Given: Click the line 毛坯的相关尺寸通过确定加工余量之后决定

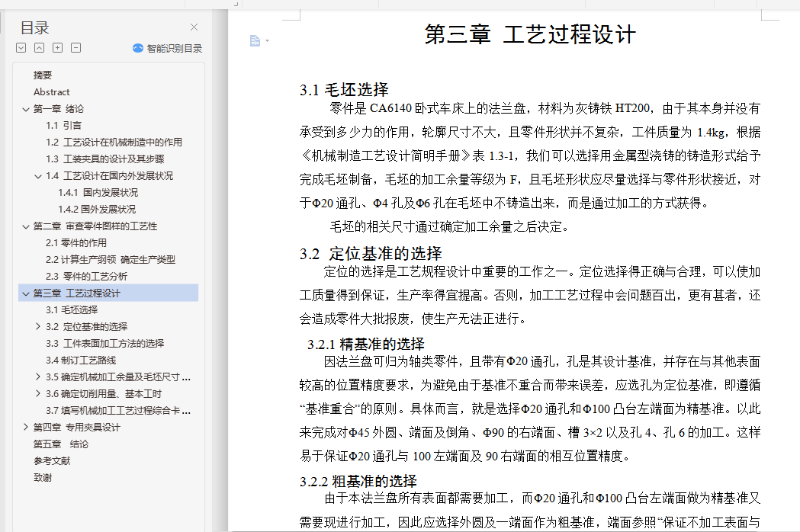Looking at the screenshot, I should click(450, 227).
